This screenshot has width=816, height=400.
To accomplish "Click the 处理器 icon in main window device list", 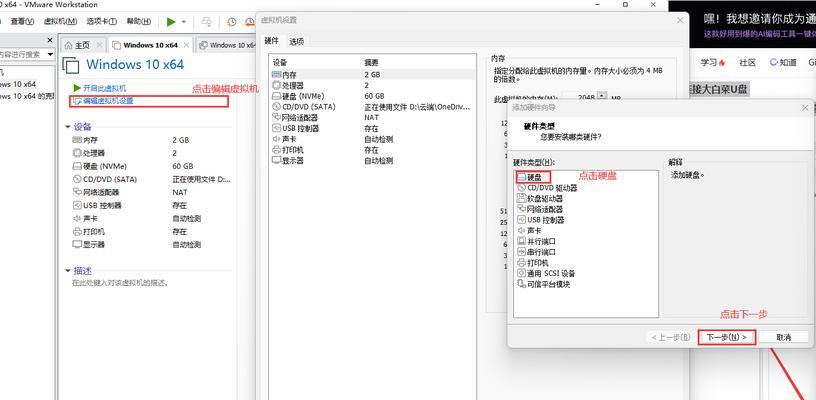I will click(x=77, y=153).
